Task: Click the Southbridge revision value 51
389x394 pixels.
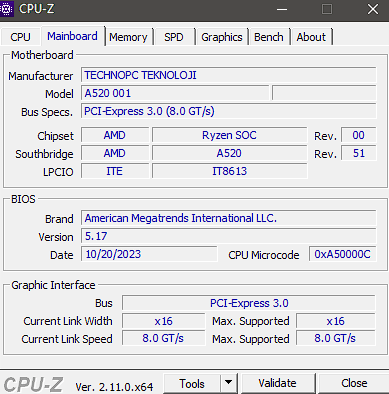Action: point(359,153)
